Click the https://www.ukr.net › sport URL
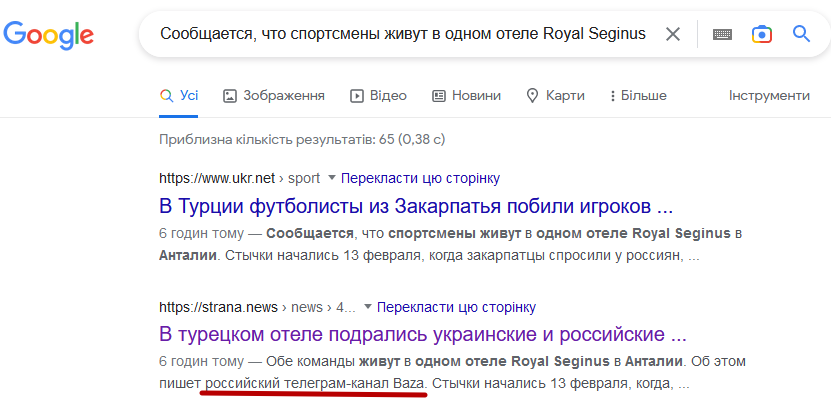 point(240,179)
